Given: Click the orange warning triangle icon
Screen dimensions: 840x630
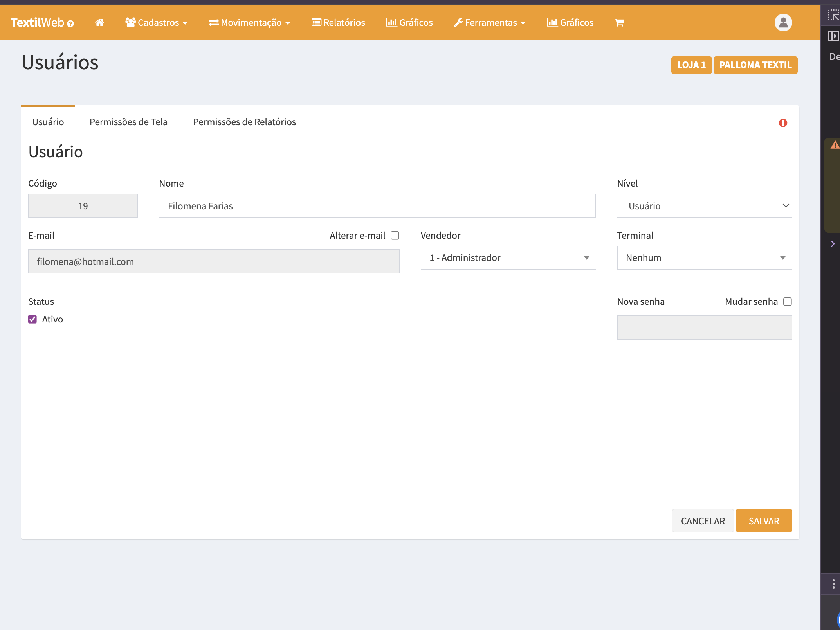Looking at the screenshot, I should (x=835, y=145).
